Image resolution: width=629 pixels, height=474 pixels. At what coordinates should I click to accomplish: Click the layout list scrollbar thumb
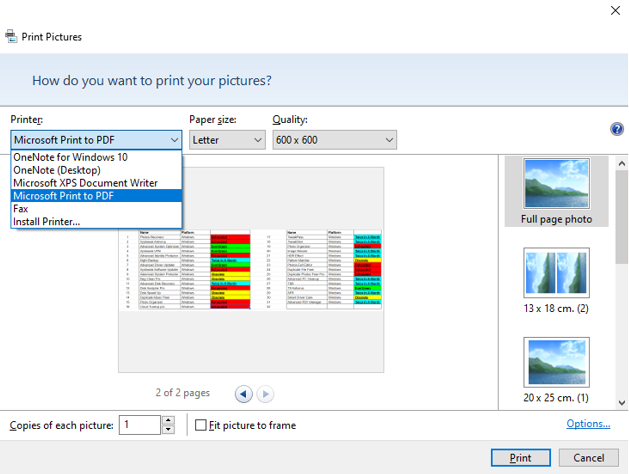click(622, 217)
